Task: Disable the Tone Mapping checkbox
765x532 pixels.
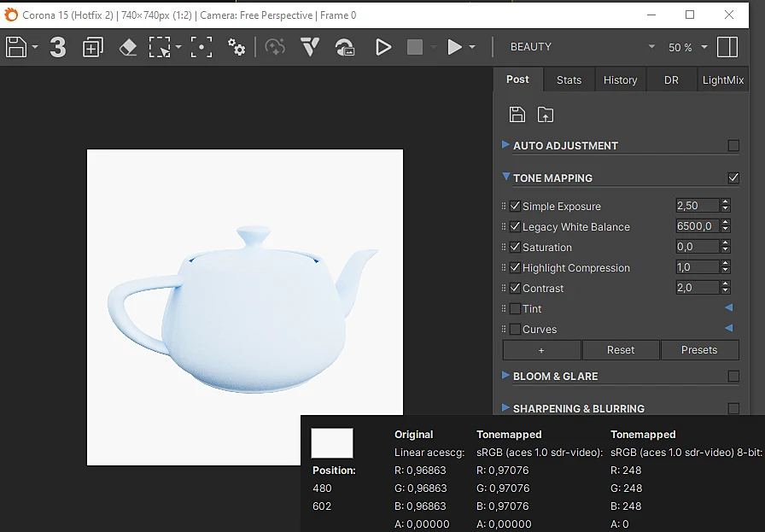Action: pos(733,178)
